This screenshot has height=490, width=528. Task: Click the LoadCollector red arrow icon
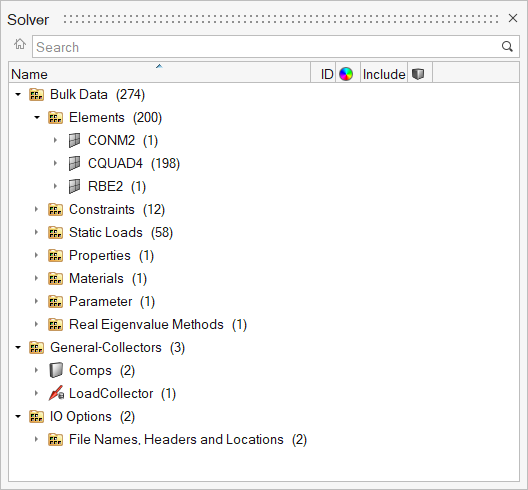[56, 393]
